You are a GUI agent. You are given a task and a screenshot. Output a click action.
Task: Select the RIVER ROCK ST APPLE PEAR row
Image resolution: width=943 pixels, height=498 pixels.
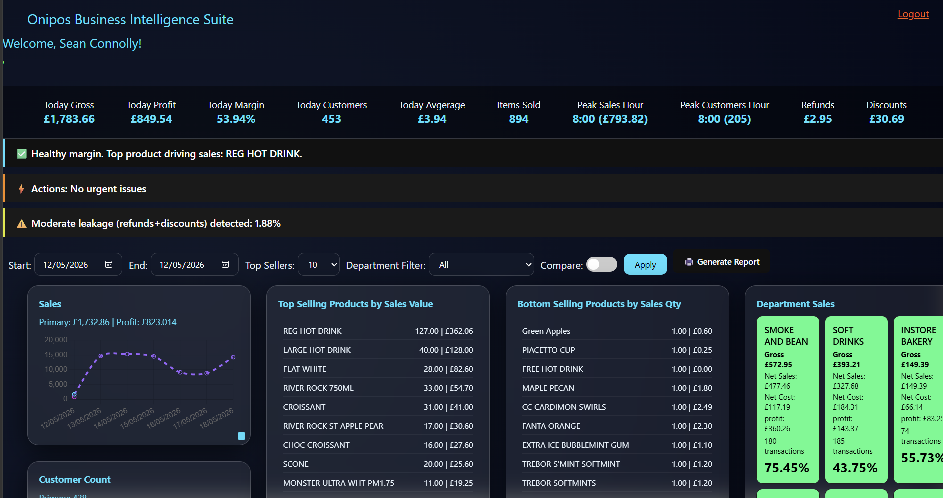coord(378,426)
